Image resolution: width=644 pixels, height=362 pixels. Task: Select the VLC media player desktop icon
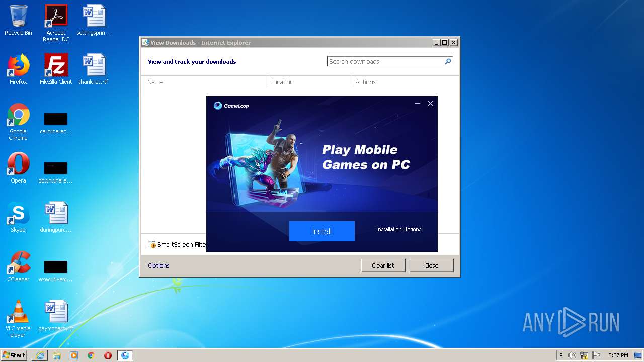(18, 319)
